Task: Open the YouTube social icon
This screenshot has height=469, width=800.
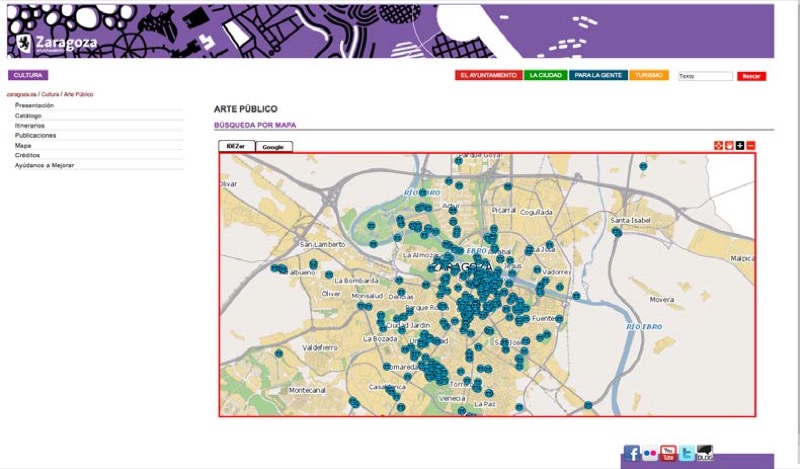Action: click(668, 453)
